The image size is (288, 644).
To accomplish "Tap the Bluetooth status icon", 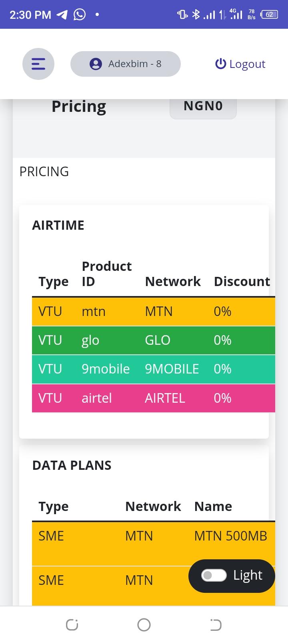I will pyautogui.click(x=196, y=15).
